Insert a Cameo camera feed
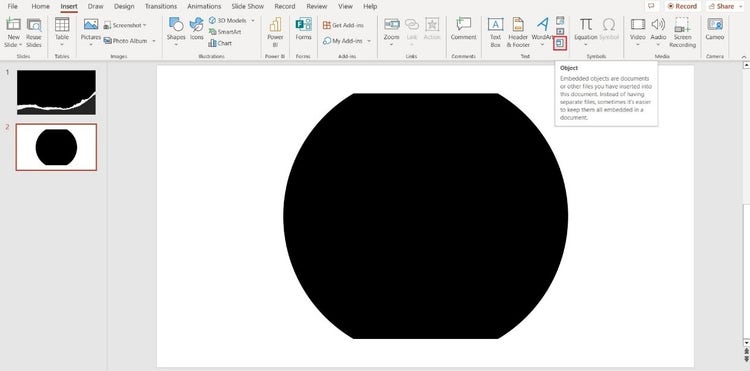 pos(715,29)
